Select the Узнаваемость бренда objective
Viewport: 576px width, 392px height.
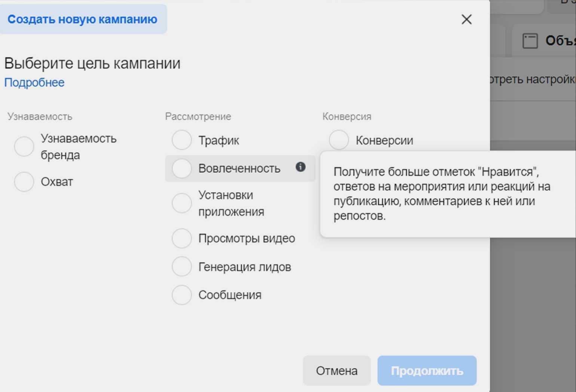point(24,146)
